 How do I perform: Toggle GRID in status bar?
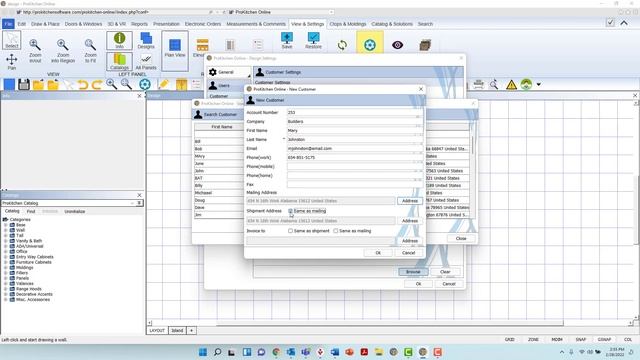[509, 340]
